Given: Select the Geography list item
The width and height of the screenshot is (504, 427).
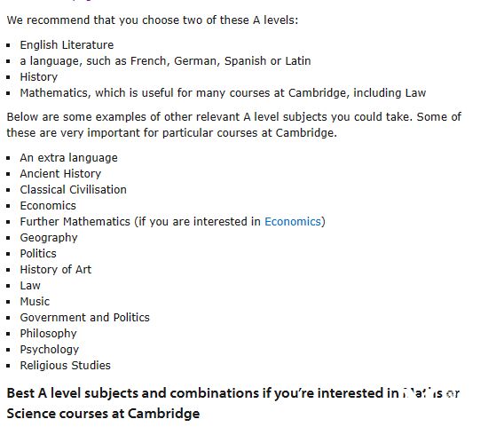Looking at the screenshot, I should (x=49, y=238).
